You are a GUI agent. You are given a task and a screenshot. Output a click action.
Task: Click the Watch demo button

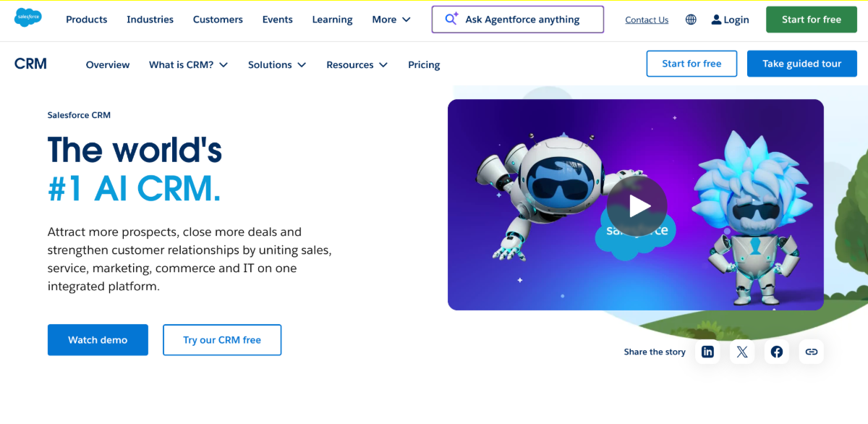click(x=98, y=340)
